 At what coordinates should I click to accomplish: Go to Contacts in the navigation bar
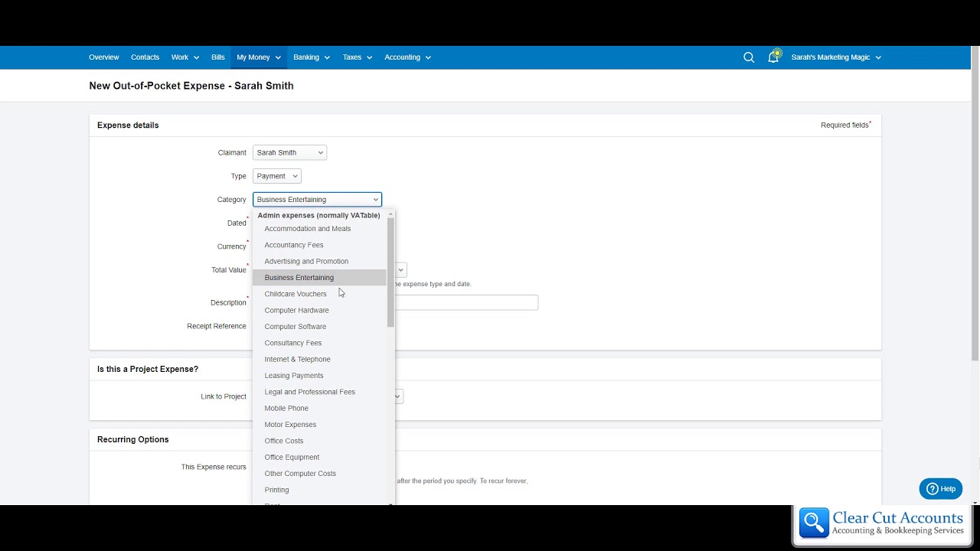pos(145,57)
